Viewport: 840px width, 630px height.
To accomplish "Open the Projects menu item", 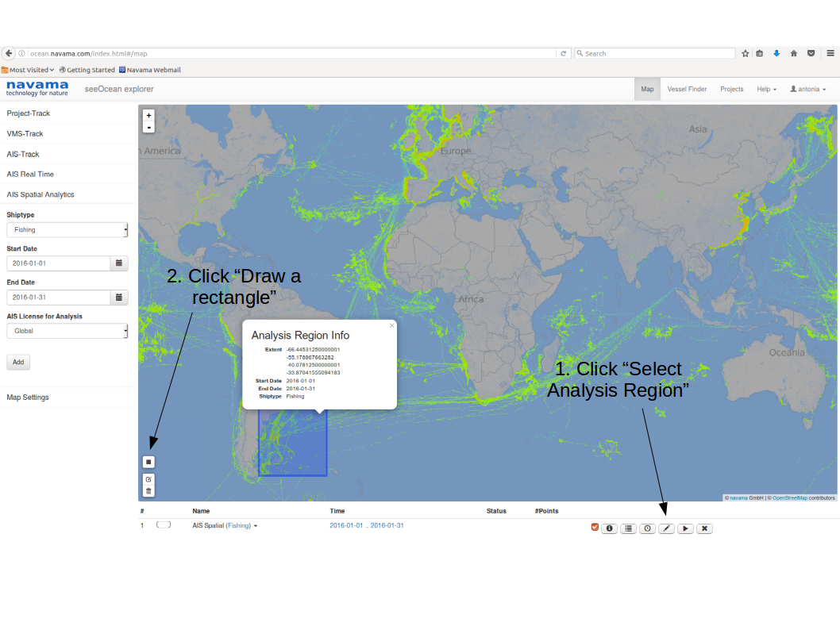I will [x=731, y=90].
